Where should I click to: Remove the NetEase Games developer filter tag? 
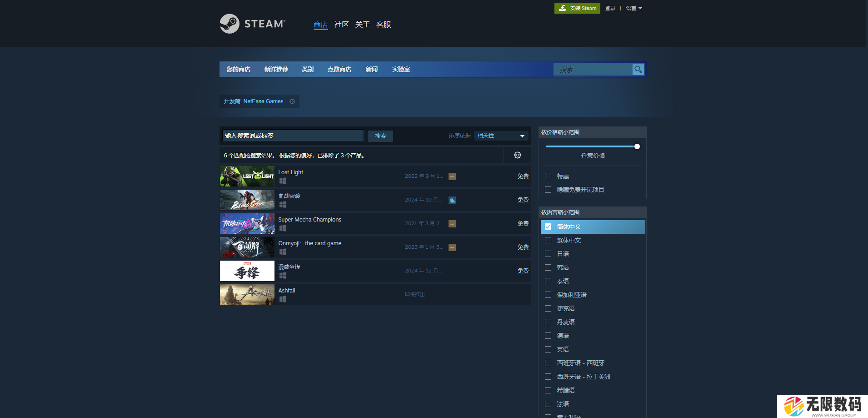[x=292, y=101]
